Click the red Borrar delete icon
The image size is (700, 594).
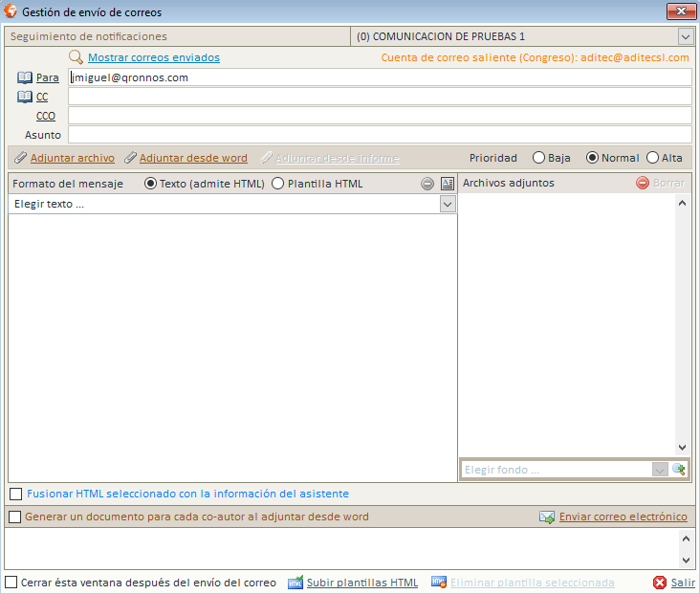[x=643, y=183]
